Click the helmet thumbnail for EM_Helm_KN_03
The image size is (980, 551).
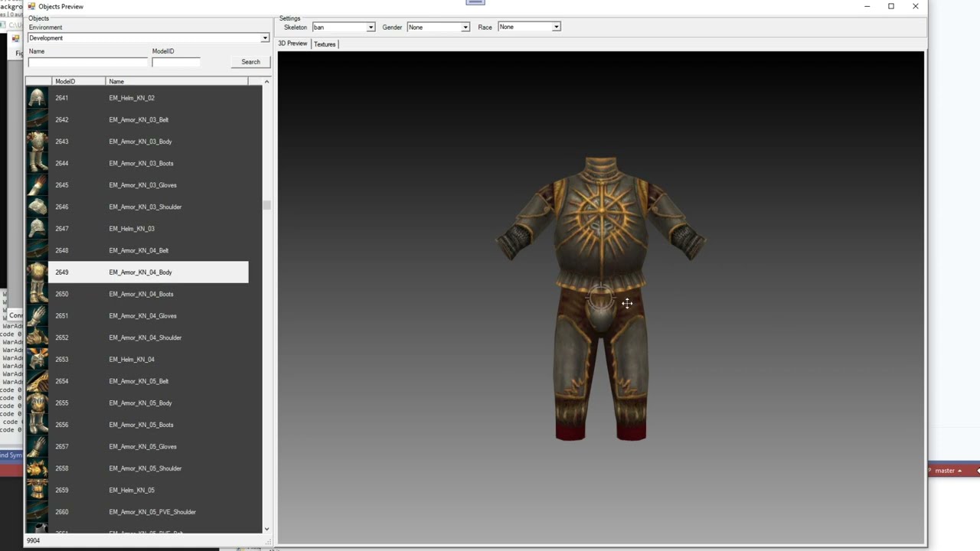click(37, 229)
